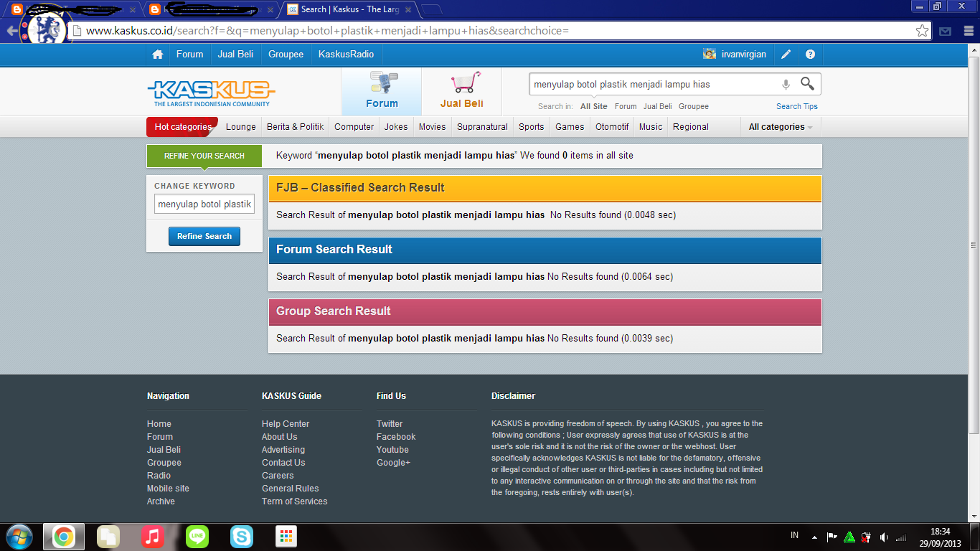
Task: Click the mail envelope extension icon
Action: click(x=946, y=31)
